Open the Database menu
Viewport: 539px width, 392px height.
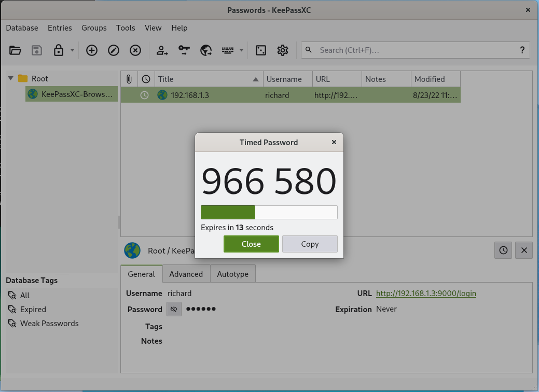[x=22, y=28]
